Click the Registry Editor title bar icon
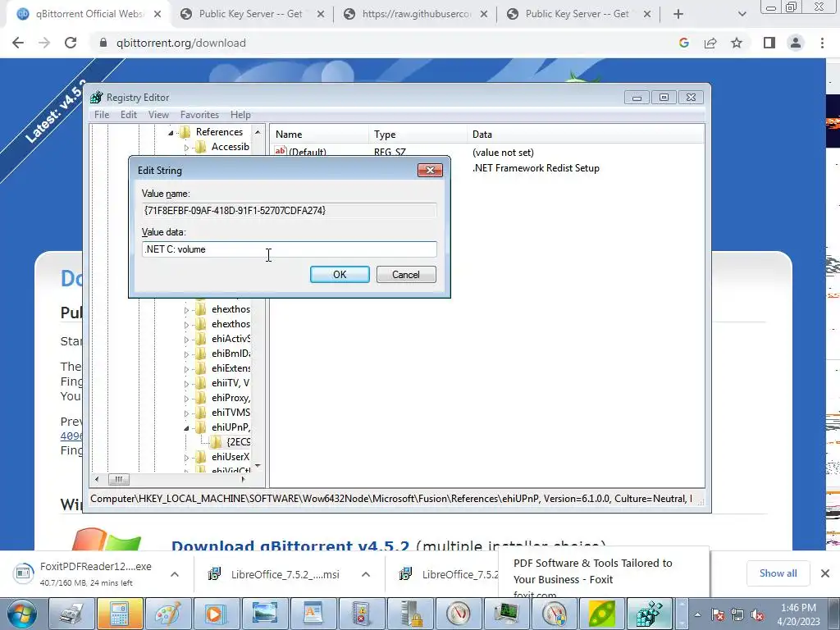This screenshot has height=630, width=840. pyautogui.click(x=97, y=97)
